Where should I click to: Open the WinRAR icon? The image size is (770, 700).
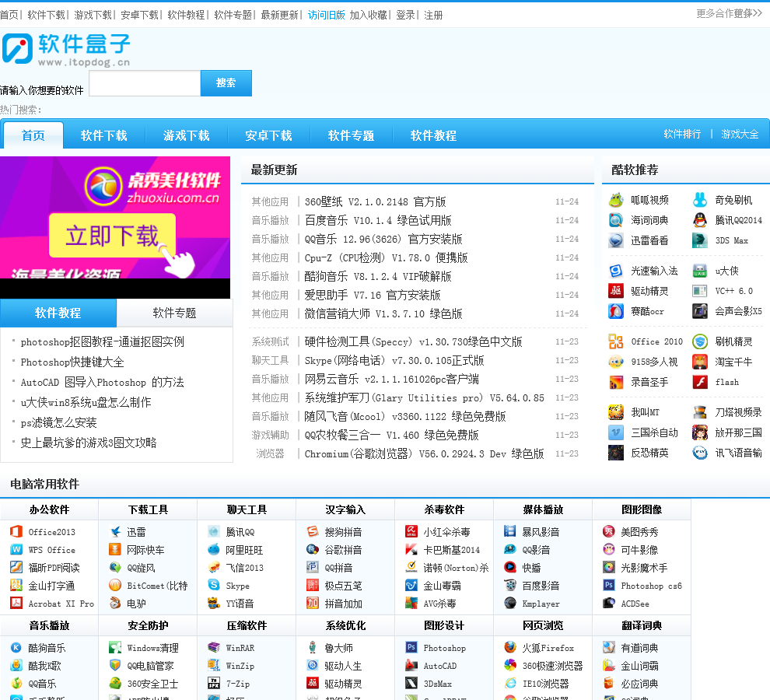(x=214, y=647)
